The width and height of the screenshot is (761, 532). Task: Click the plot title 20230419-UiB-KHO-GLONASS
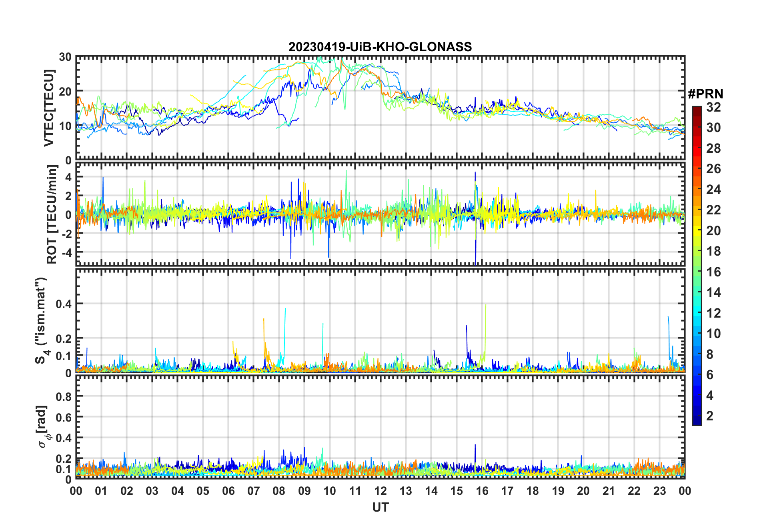click(380, 47)
